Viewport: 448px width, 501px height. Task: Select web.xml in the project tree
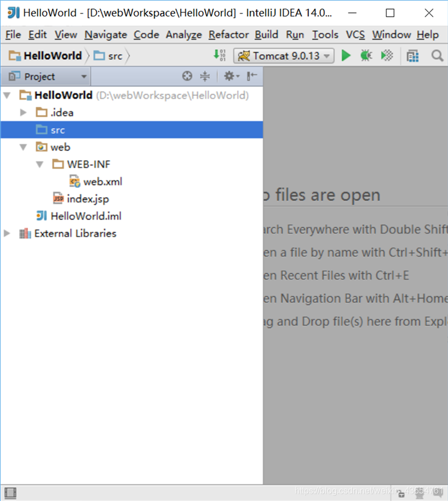[x=102, y=181]
